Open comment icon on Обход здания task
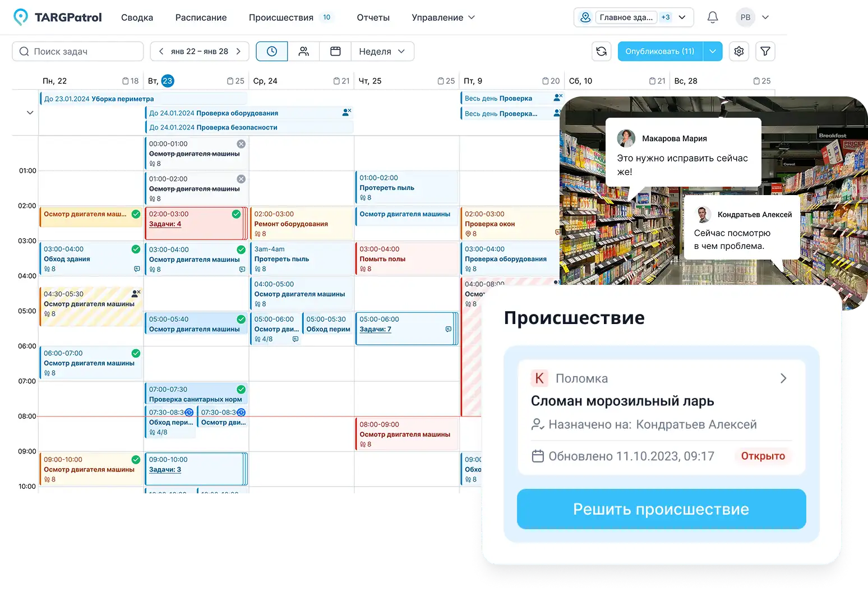 click(137, 269)
